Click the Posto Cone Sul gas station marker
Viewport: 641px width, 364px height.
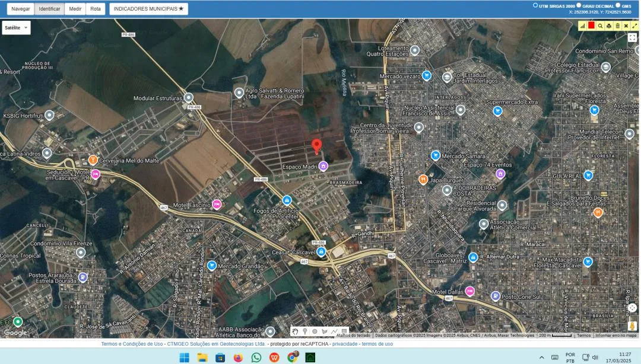[496, 296]
